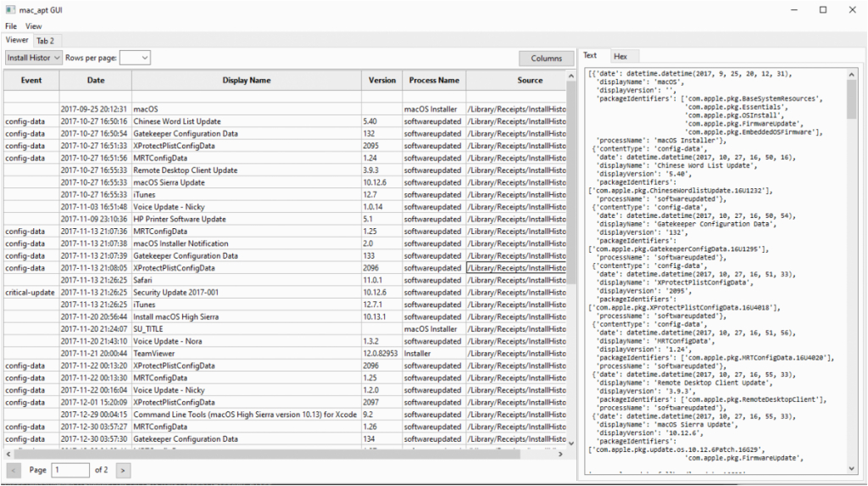The image size is (868, 486).
Task: Switch to the Hex view tab
Action: tap(620, 56)
